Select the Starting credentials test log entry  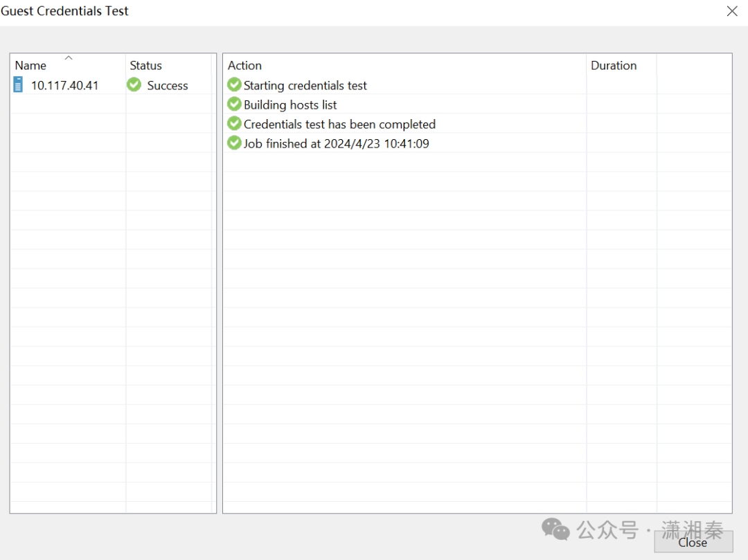305,85
